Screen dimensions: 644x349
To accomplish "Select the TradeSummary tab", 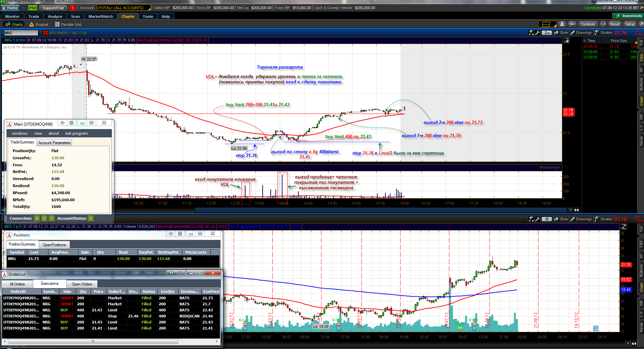I will (x=22, y=142).
